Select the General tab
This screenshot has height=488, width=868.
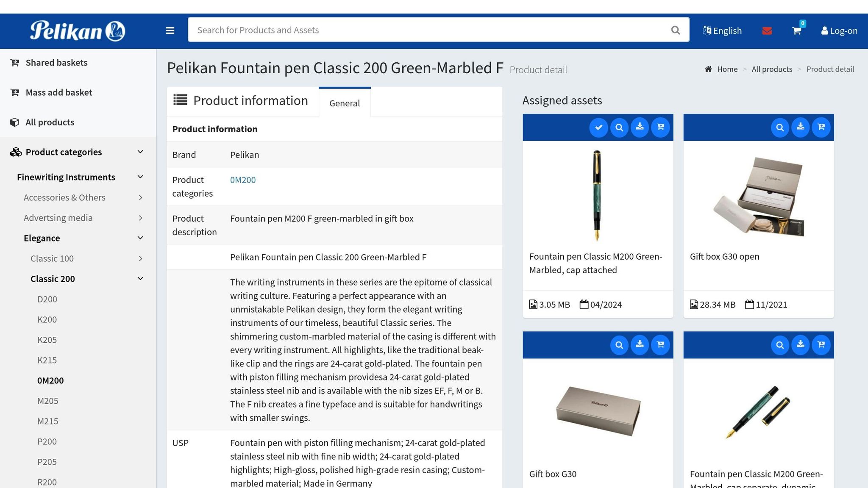point(344,103)
